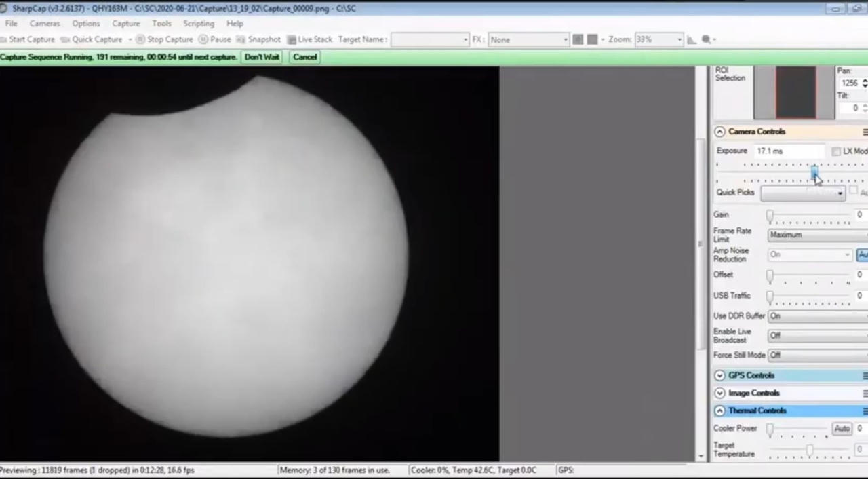Click the Stop Capture toolbar icon

coord(140,39)
